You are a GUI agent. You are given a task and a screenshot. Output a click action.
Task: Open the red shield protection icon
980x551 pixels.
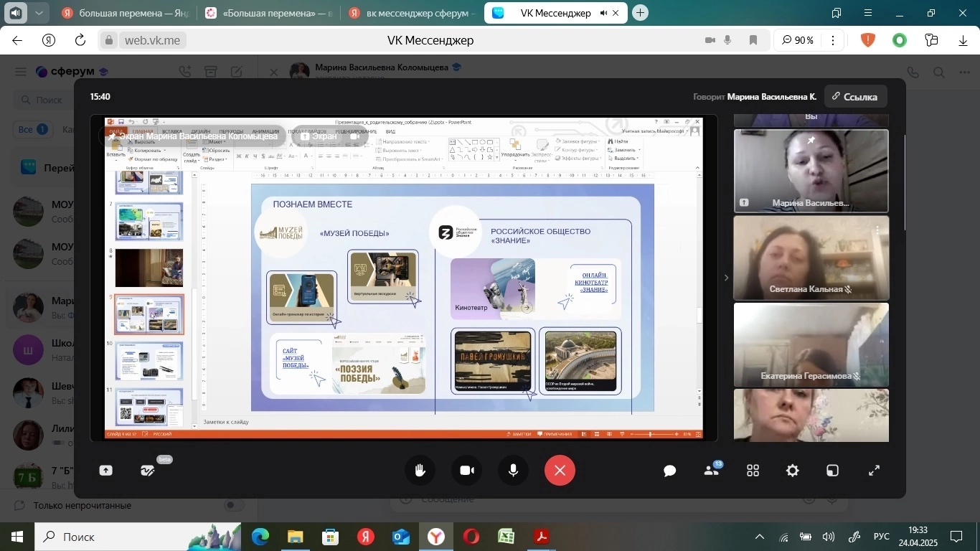tap(868, 40)
